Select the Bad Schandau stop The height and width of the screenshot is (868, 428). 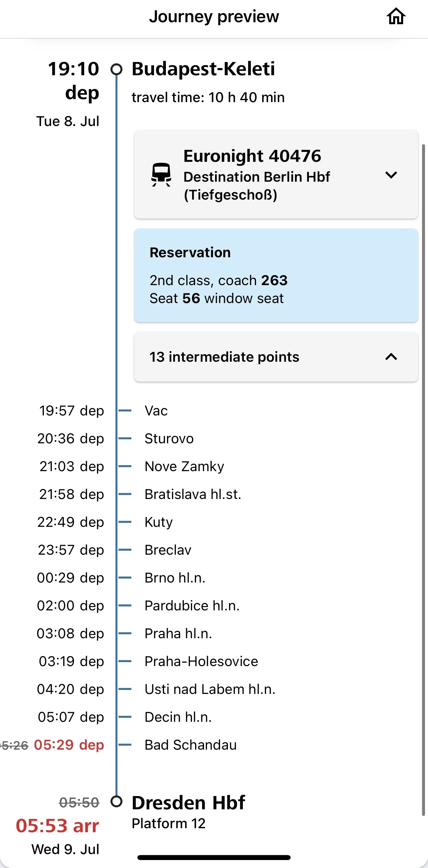coord(190,745)
